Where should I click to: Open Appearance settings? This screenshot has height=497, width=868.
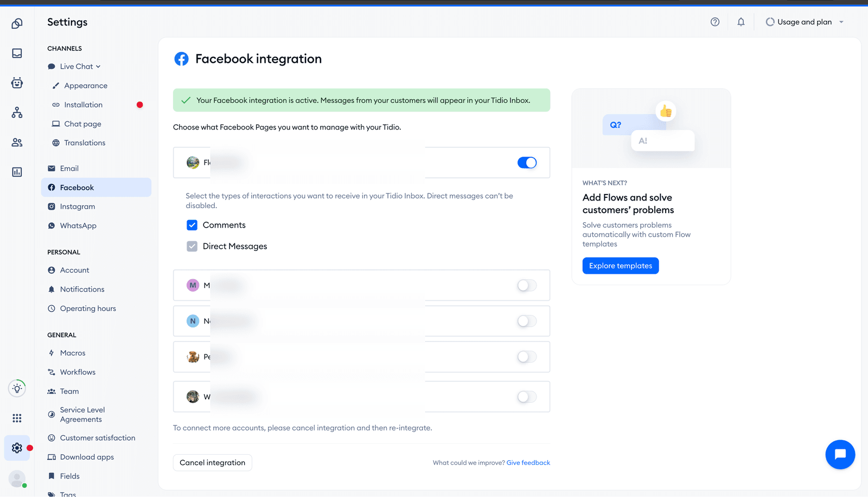(x=86, y=86)
